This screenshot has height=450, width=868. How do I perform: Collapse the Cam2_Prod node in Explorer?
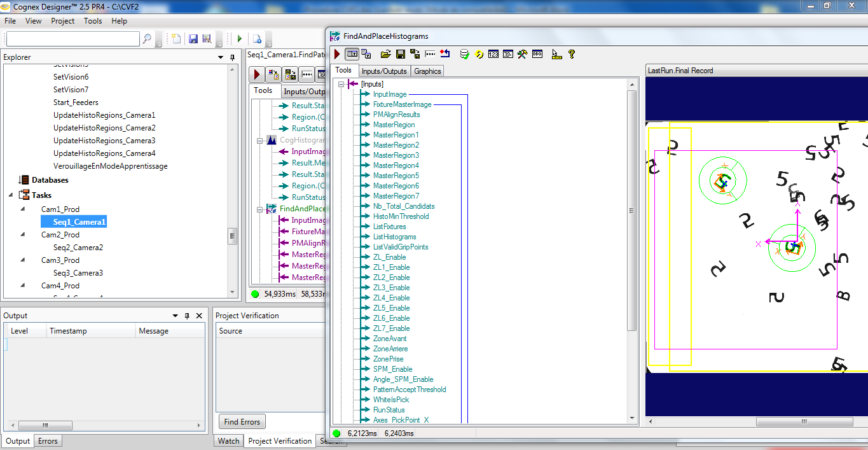tap(24, 235)
